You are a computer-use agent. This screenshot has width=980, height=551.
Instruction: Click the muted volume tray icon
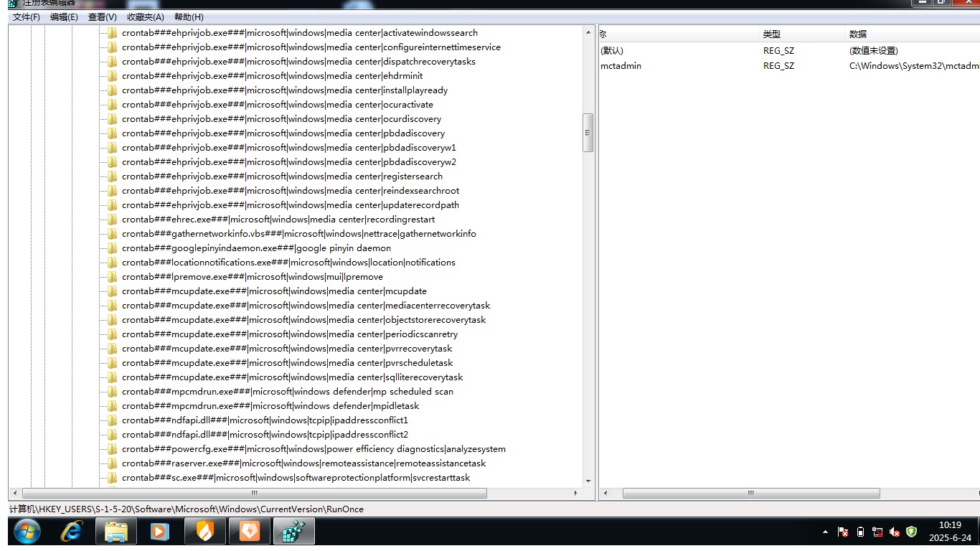[x=895, y=532]
